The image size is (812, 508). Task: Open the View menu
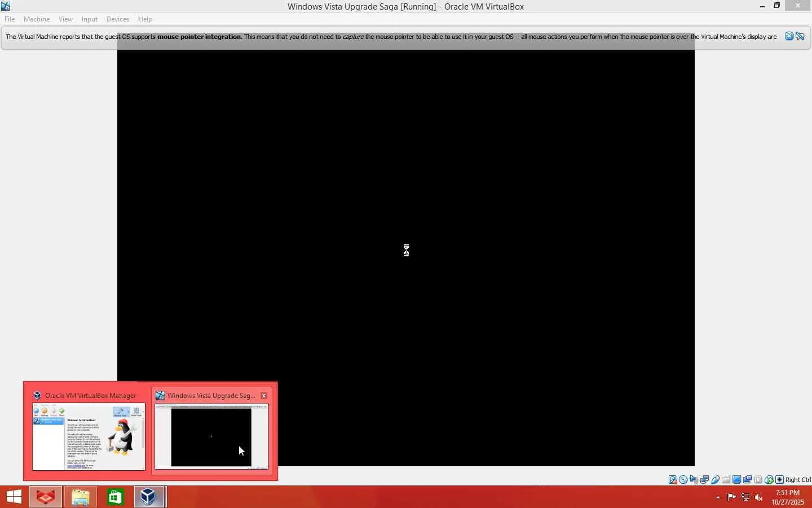coord(65,19)
